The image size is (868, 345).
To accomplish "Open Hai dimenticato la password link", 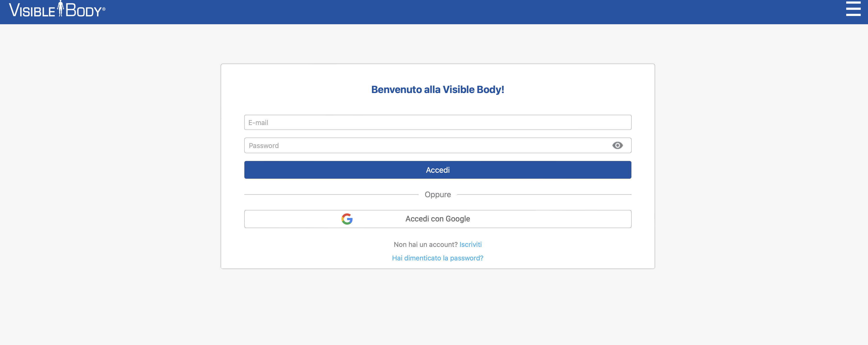I will click(x=437, y=258).
